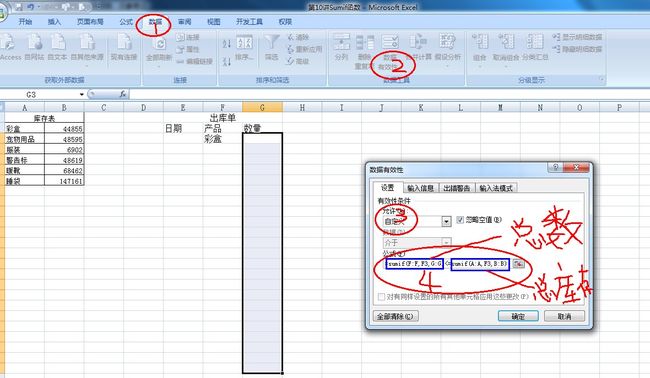Click the dialog help question mark button
Viewport: 650px width, 378px height.
[x=555, y=167]
